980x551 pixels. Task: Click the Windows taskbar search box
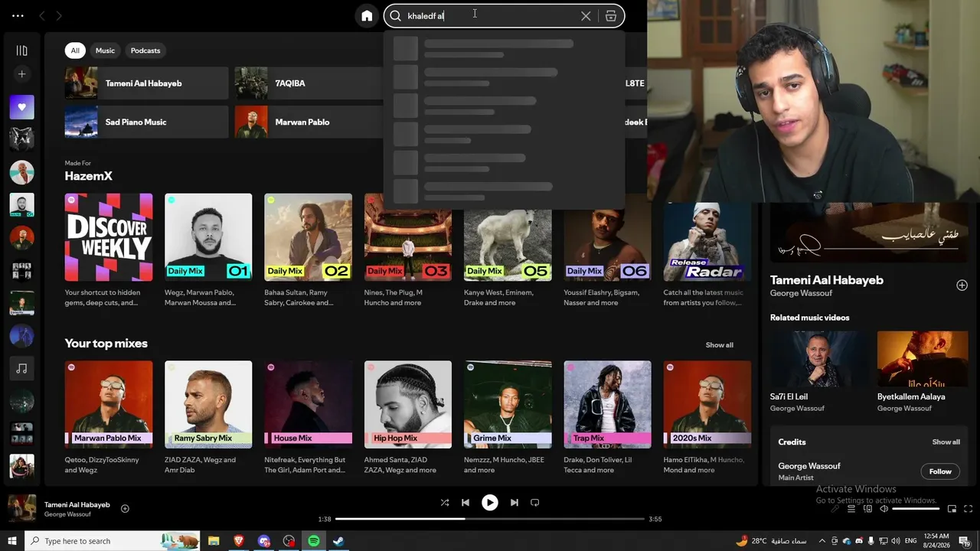click(x=113, y=541)
